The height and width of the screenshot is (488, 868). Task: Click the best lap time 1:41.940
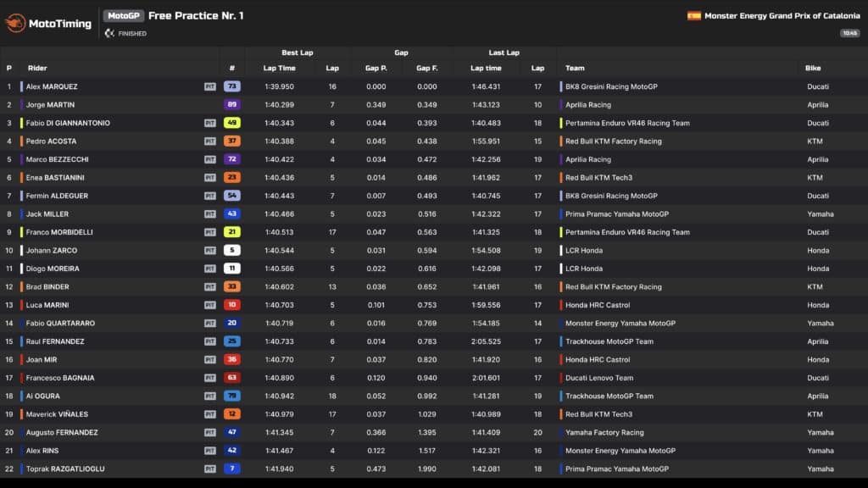[279, 469]
